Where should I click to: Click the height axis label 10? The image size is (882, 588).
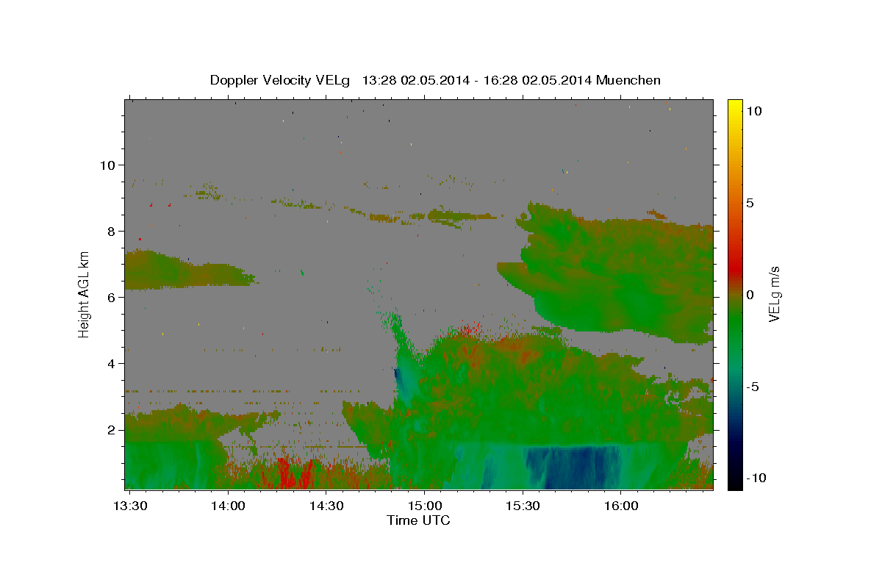point(107,165)
